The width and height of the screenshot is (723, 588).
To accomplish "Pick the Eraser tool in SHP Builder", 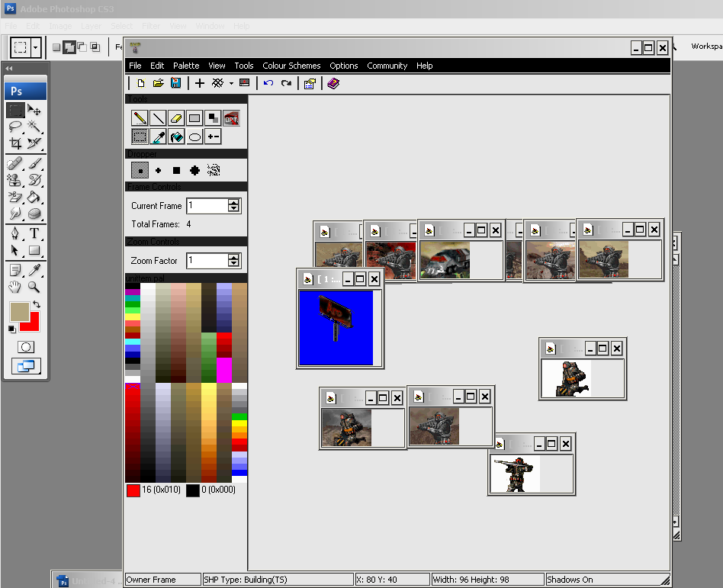I will [176, 118].
